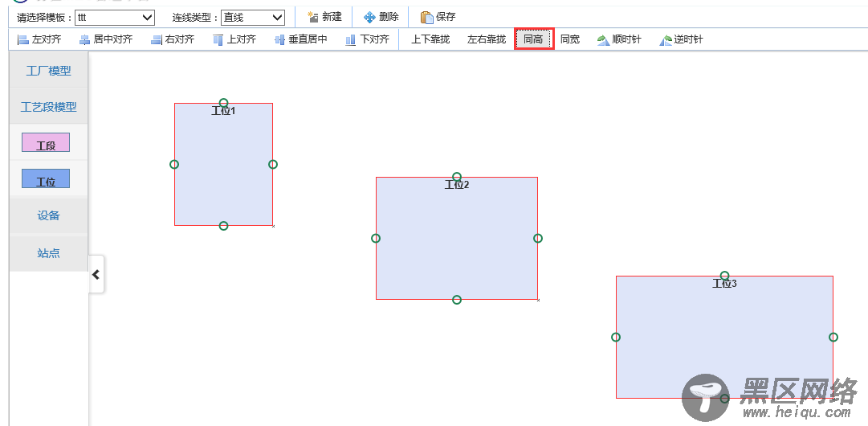Open the 工艺段模型 sidebar section

click(49, 107)
